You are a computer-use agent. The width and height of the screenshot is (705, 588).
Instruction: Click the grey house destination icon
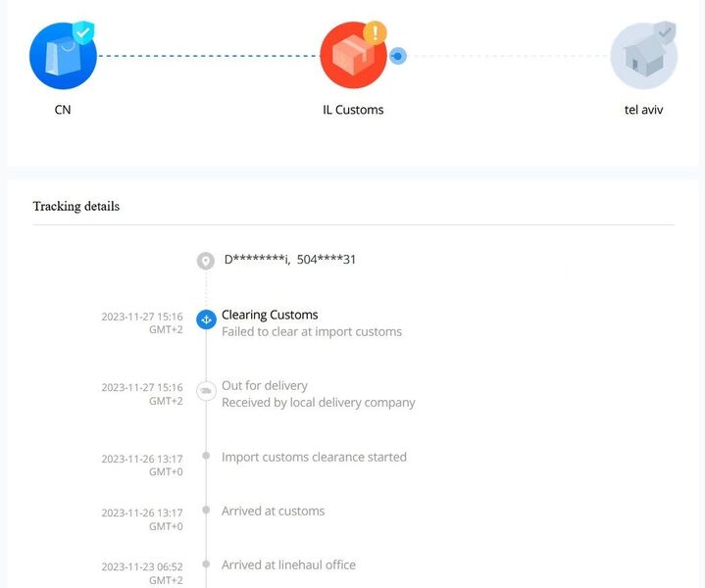644,56
